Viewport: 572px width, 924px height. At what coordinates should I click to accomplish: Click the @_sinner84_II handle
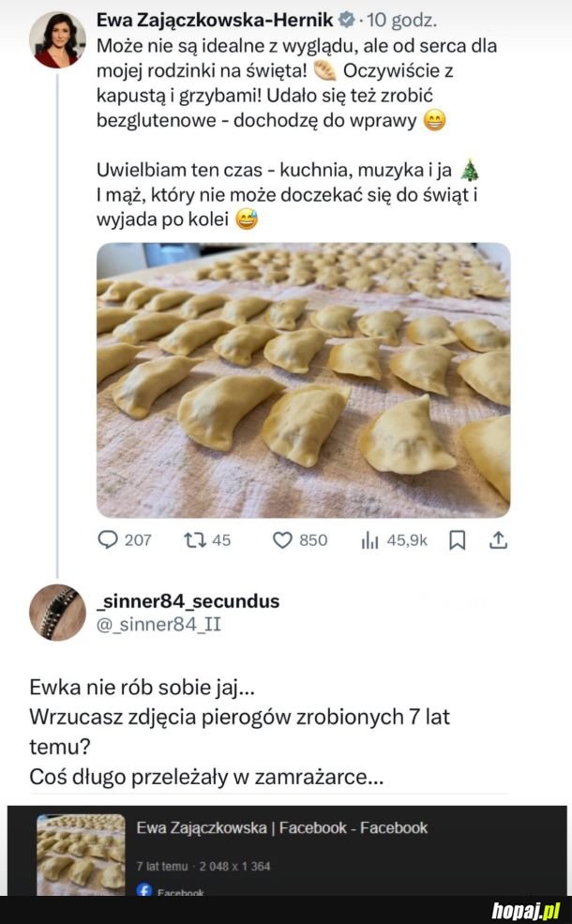pyautogui.click(x=158, y=623)
